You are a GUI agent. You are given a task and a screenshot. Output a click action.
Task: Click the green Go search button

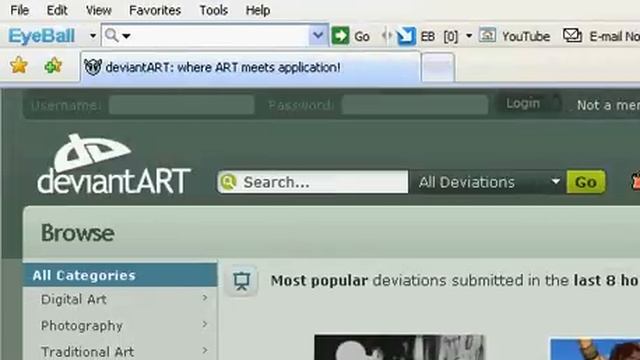pyautogui.click(x=586, y=182)
